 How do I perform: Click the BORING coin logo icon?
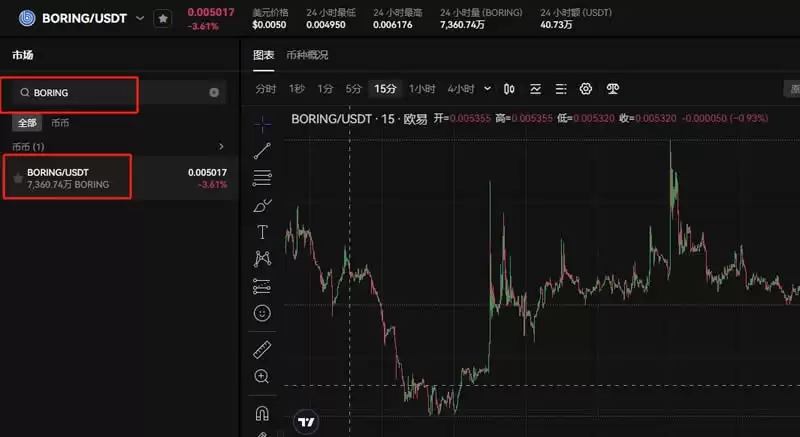click(27, 18)
